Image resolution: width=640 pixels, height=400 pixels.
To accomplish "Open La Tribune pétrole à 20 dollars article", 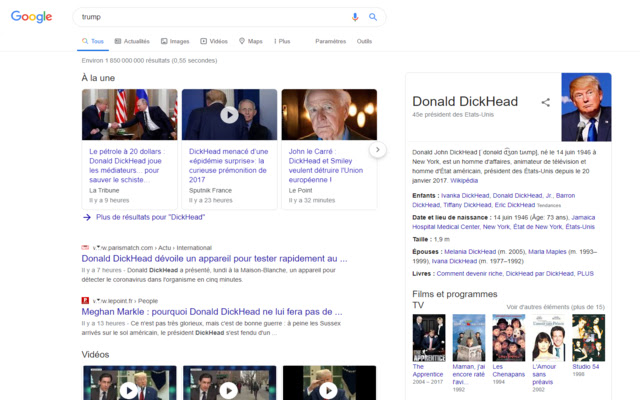I will (126, 165).
